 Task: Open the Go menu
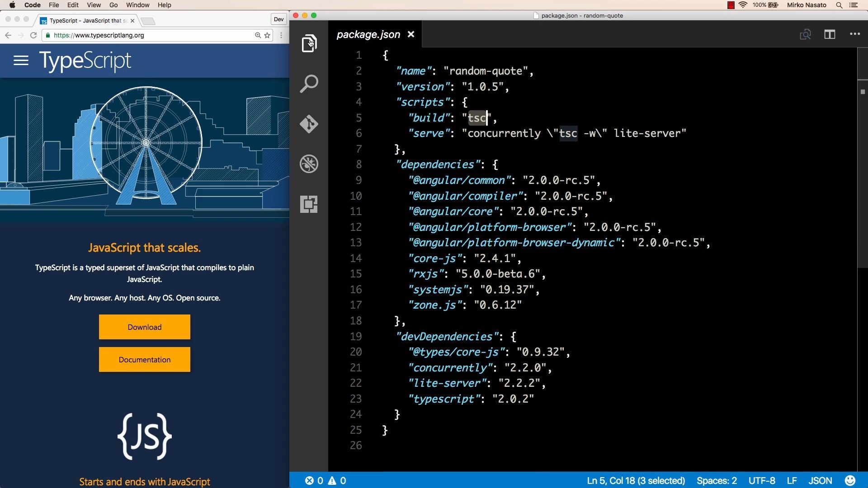click(113, 5)
